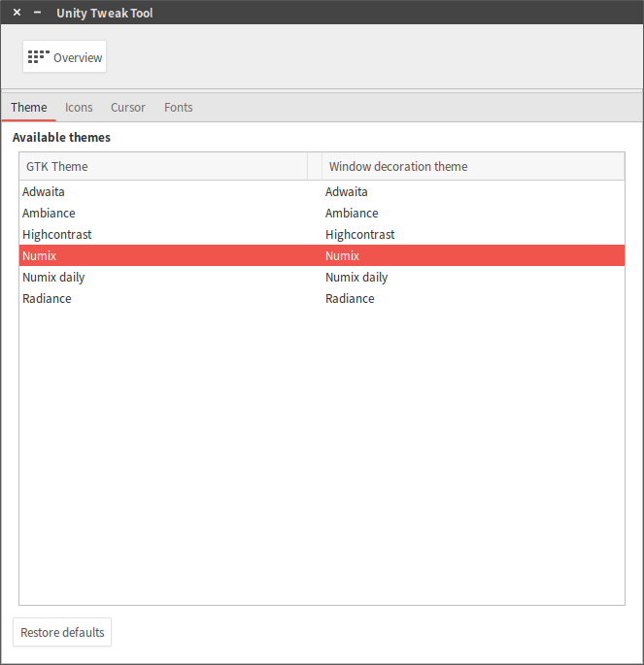Click Radiance under Window decoration theme
Viewport: 644px width, 665px height.
click(350, 299)
